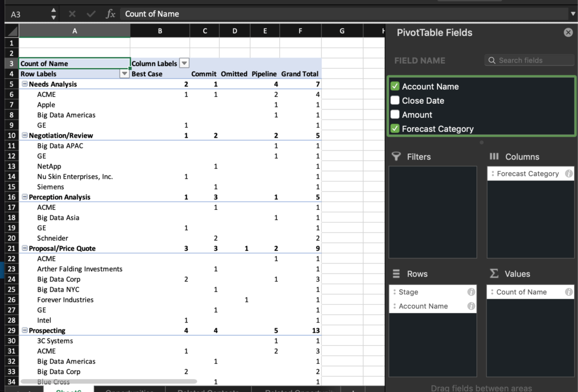This screenshot has width=578, height=392.
Task: Click the Best Case column label cell
Action: pyautogui.click(x=160, y=74)
